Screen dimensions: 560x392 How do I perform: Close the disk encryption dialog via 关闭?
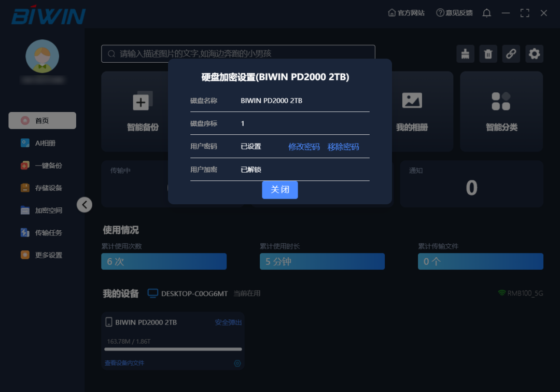[280, 190]
